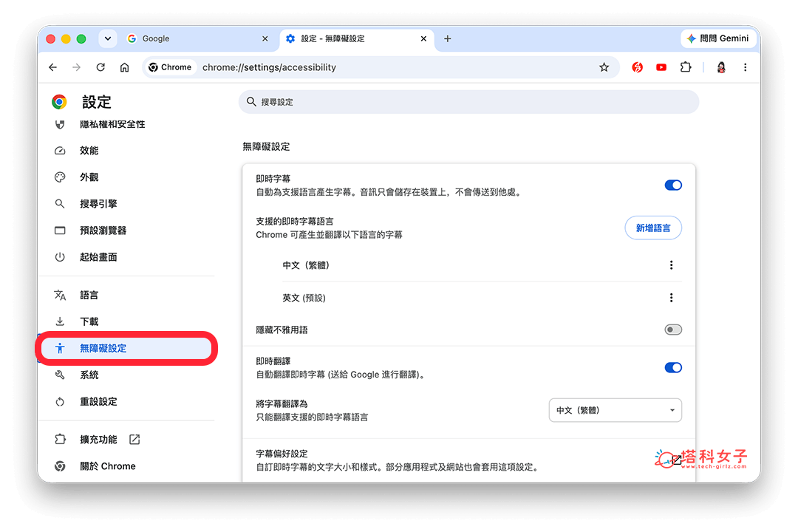
Task: Open 隱私權和安全性 settings section
Action: pos(112,124)
